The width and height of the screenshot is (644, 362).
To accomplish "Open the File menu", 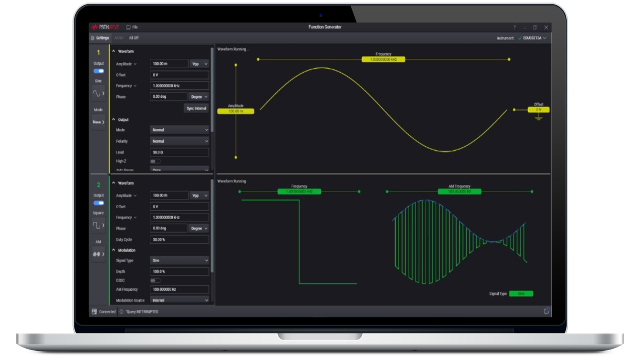I will [132, 27].
